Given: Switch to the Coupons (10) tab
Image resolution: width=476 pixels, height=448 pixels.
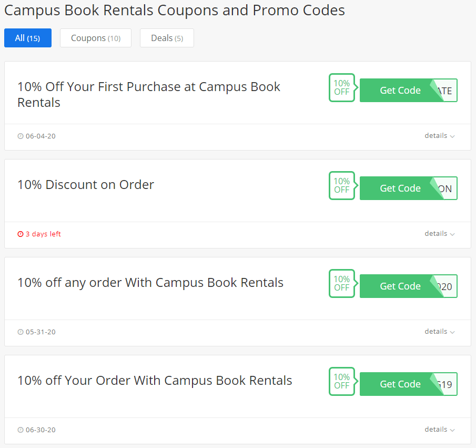Looking at the screenshot, I should click(96, 38).
